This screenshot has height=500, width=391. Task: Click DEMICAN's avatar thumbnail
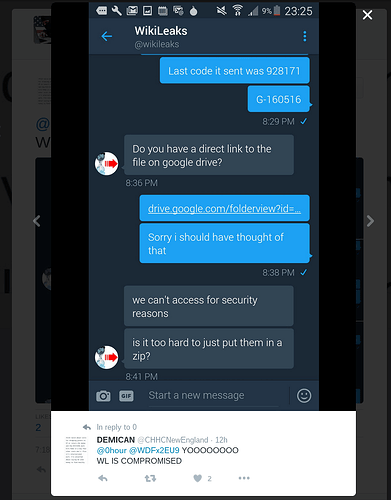(76, 450)
